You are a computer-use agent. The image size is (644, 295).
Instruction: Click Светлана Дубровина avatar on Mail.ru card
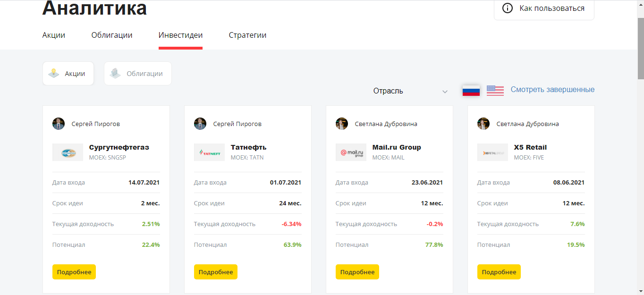pyautogui.click(x=342, y=124)
